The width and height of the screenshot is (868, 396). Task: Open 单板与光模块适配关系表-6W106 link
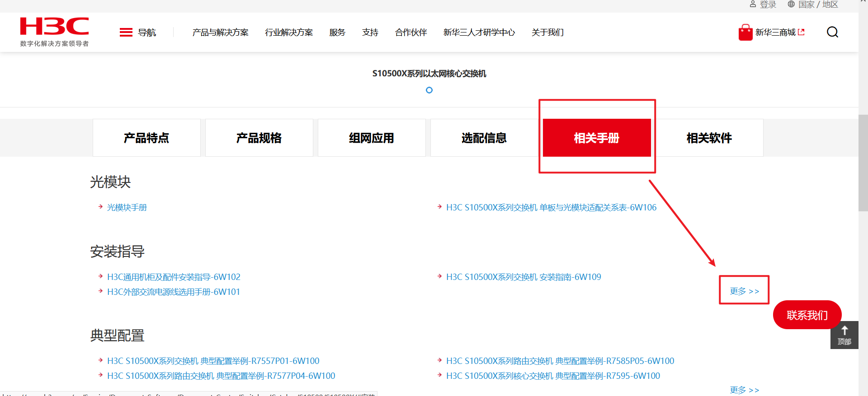552,208
